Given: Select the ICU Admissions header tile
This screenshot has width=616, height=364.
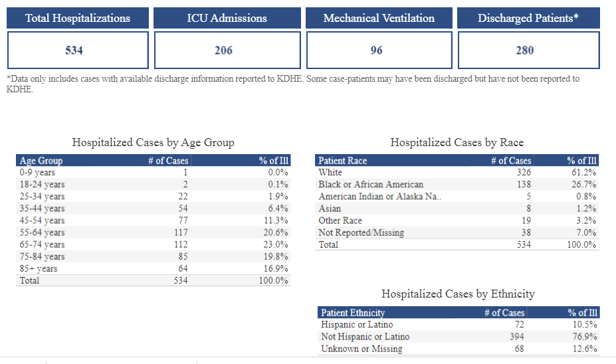Looking at the screenshot, I should coord(227,19).
